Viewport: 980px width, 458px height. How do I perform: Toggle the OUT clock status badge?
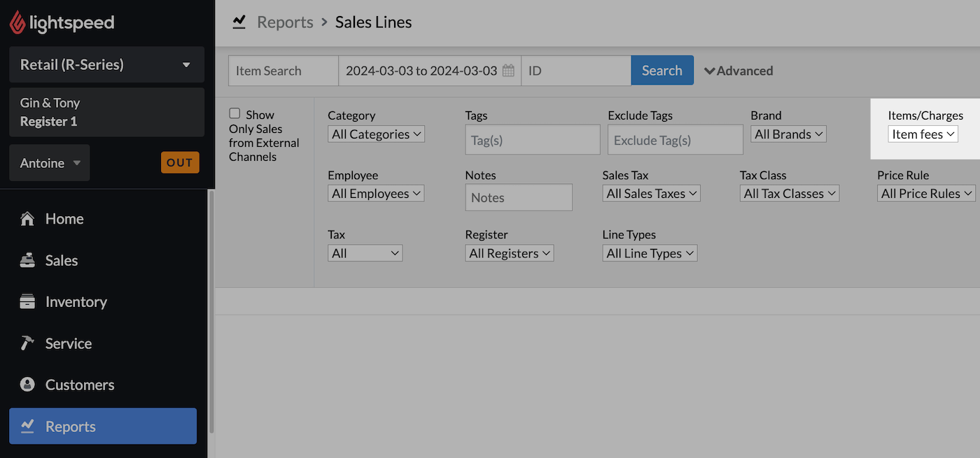(x=180, y=163)
